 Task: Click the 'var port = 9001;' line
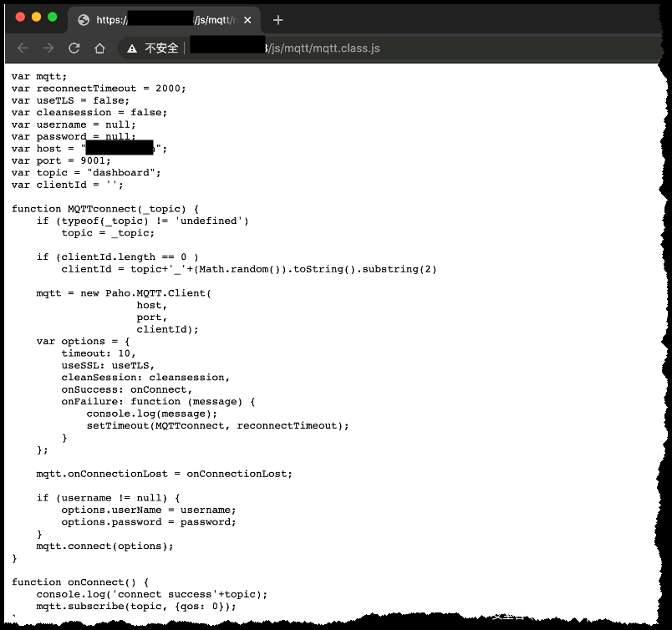(61, 160)
